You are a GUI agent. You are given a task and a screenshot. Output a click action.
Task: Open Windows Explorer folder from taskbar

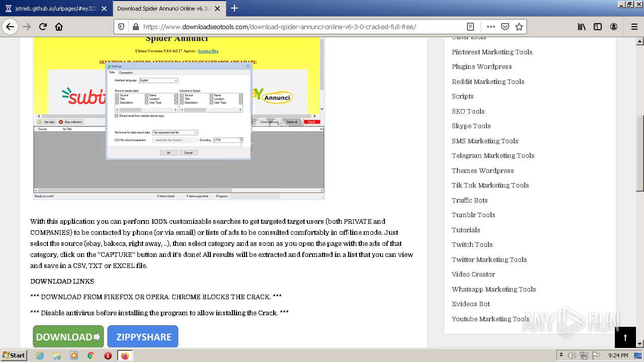(57, 355)
